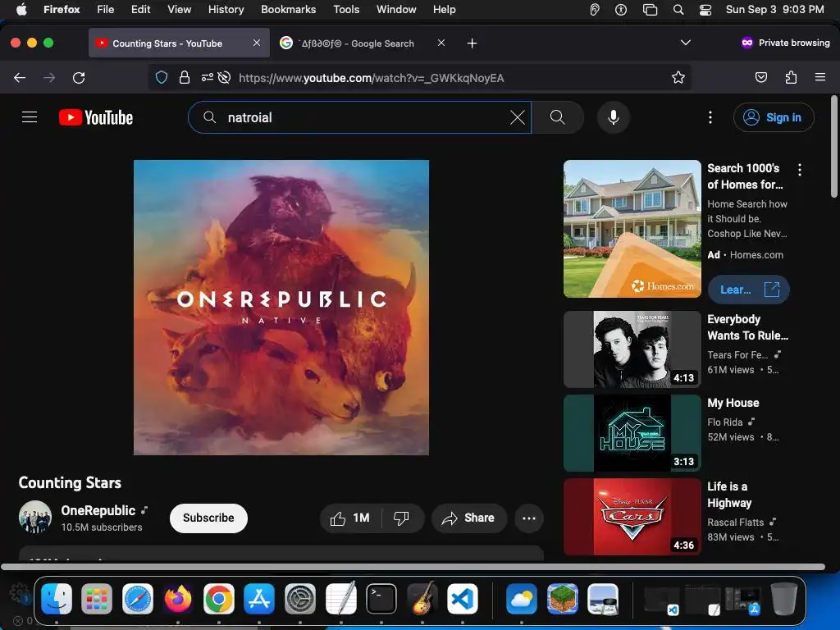This screenshot has height=630, width=840.
Task: Open Terminal from the dock
Action: 381,599
